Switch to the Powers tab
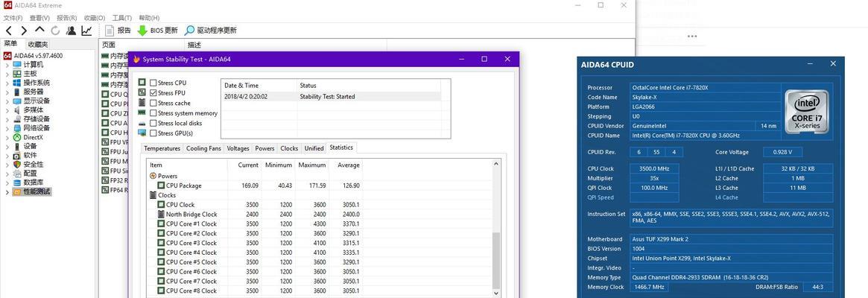 tap(264, 148)
